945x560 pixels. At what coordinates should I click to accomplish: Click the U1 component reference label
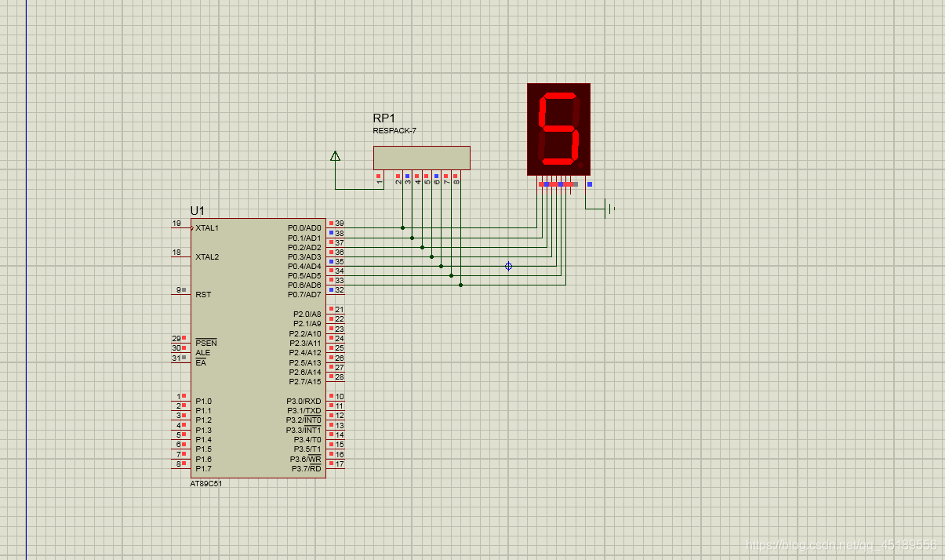coord(198,211)
